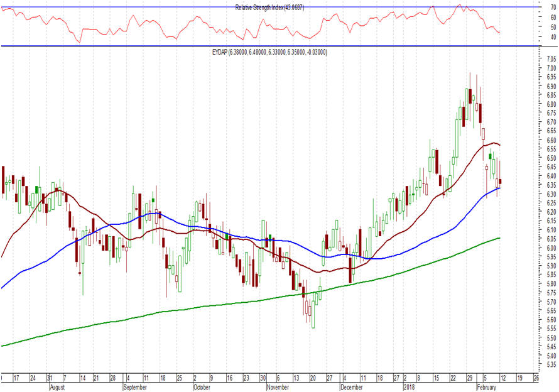
Task: Click the date label 30 on time axis
Action: click(x=263, y=378)
